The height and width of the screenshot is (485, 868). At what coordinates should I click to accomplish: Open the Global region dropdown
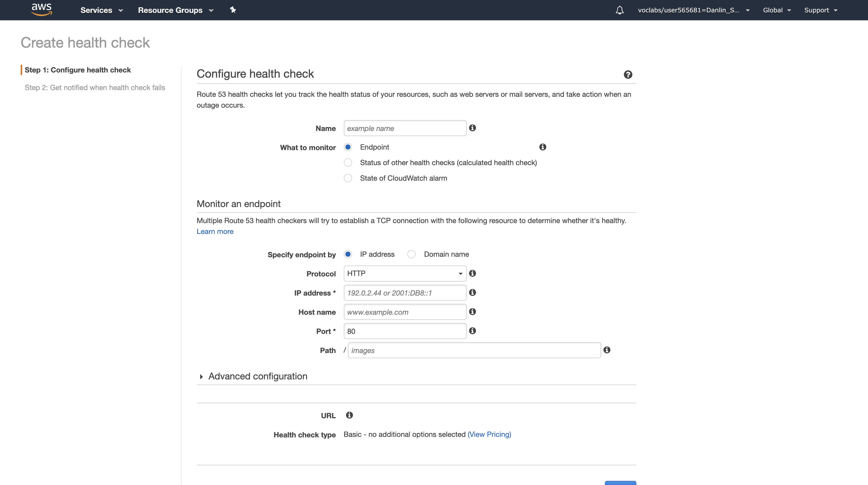(777, 10)
